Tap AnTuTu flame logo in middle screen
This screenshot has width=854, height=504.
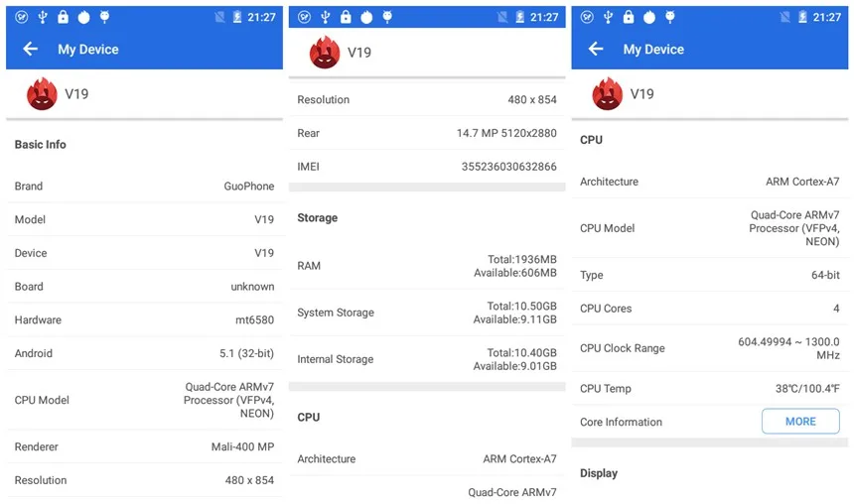click(x=325, y=53)
